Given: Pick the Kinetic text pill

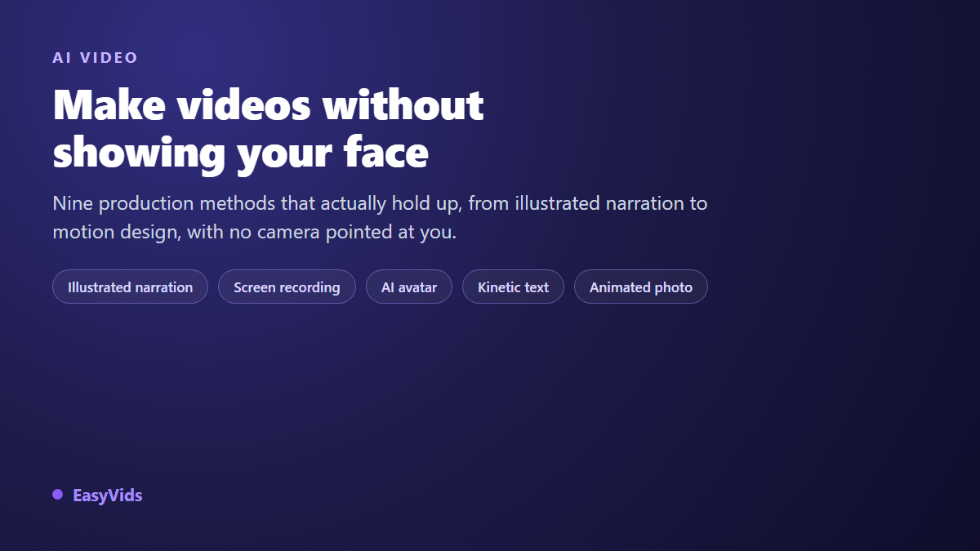Looking at the screenshot, I should [513, 287].
